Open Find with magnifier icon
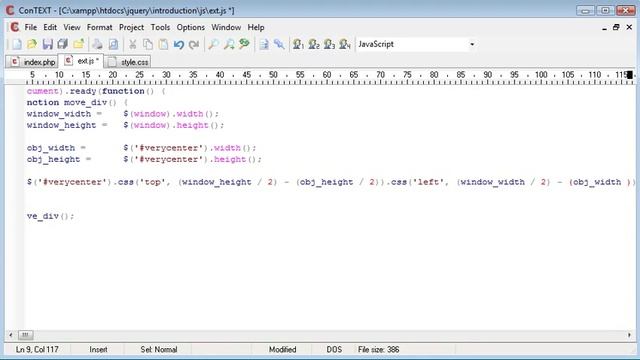This screenshot has width=640, height=360. [213, 44]
